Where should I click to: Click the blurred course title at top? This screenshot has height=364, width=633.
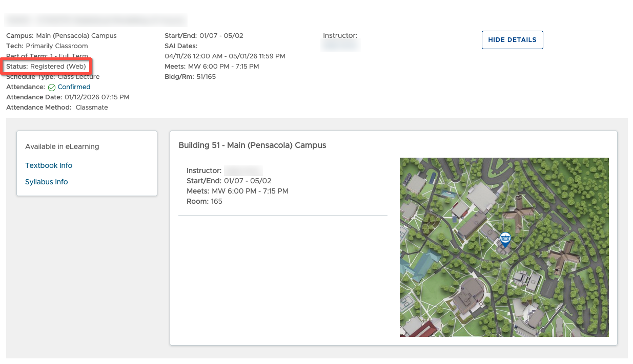(96, 20)
